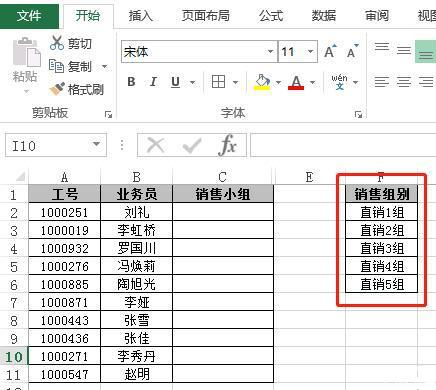Select the Format Painter brush
The height and width of the screenshot is (390, 436).
(x=57, y=89)
